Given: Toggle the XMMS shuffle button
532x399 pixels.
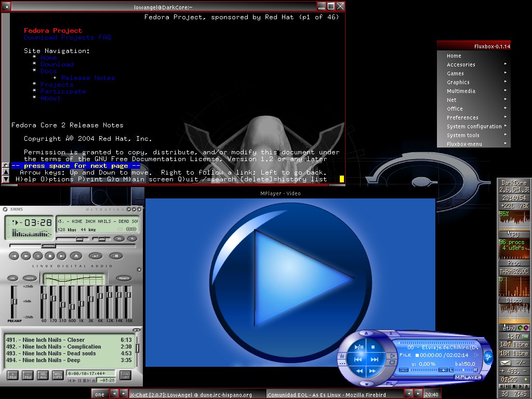Looking at the screenshot, I should click(x=96, y=256).
